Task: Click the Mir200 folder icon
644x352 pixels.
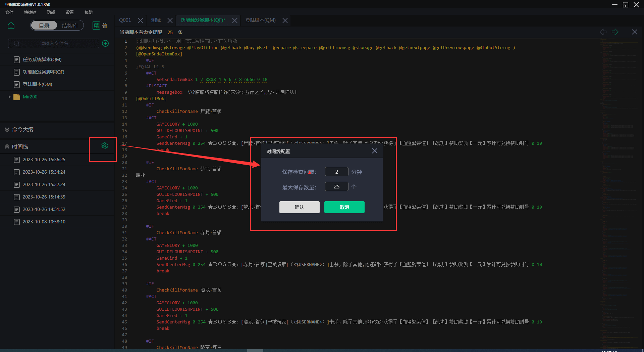Action: [x=17, y=97]
